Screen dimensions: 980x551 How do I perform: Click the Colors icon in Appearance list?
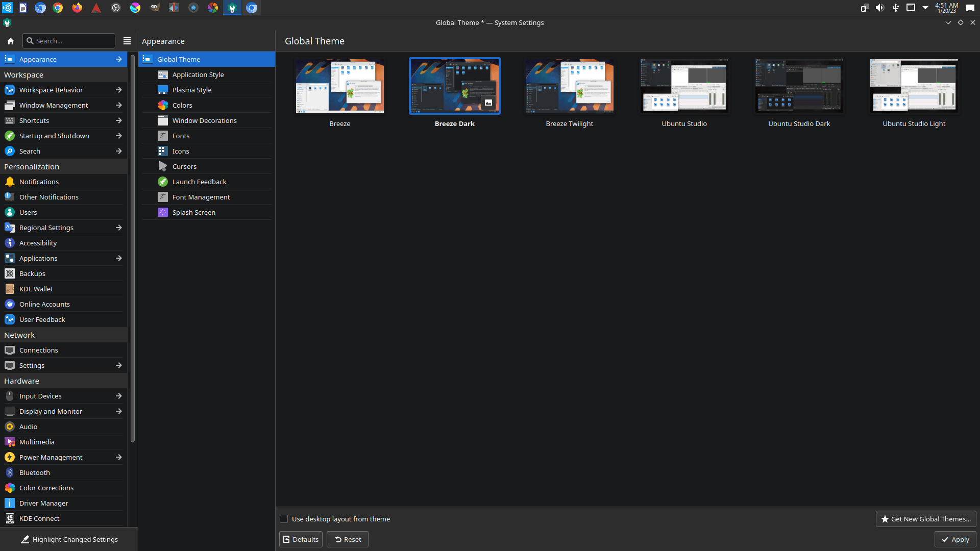163,105
